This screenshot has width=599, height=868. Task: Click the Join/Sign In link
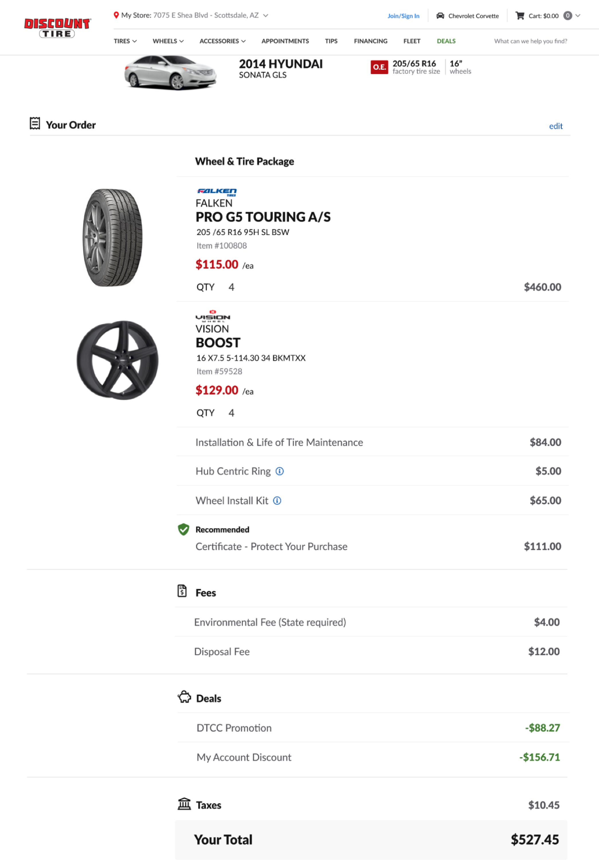tap(403, 16)
